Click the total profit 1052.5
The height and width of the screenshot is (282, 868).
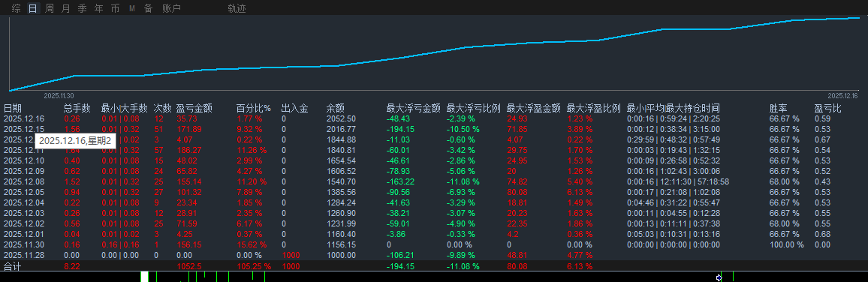[188, 266]
